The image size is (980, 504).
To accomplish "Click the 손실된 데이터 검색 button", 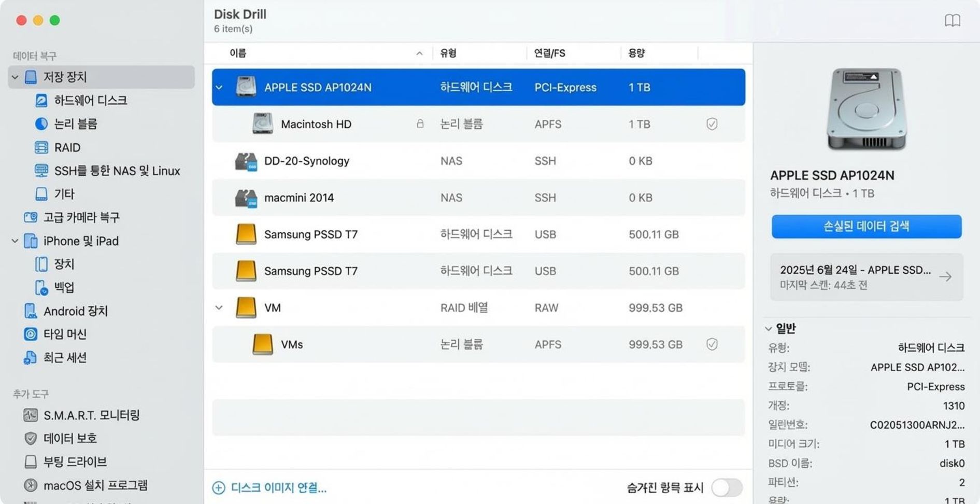I will click(867, 226).
